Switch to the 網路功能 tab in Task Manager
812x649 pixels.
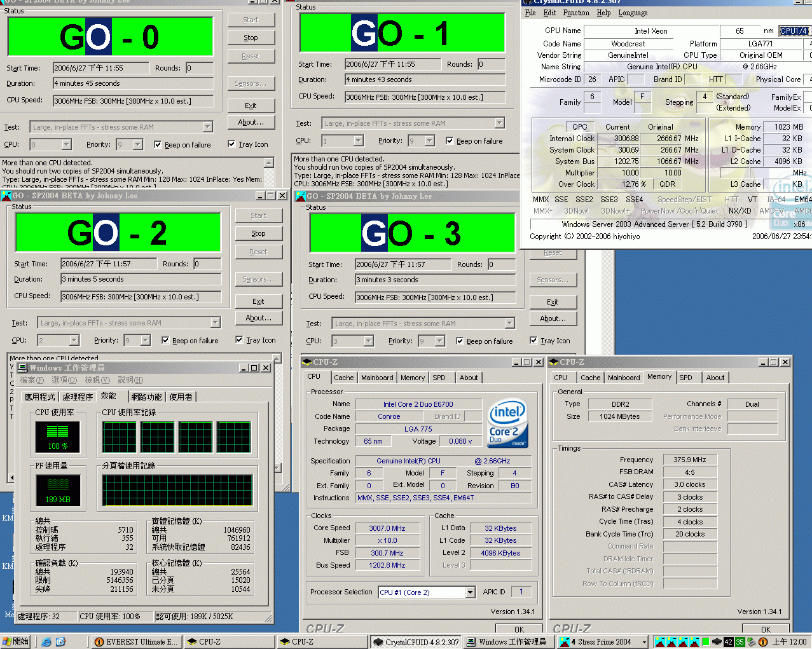pyautogui.click(x=146, y=397)
